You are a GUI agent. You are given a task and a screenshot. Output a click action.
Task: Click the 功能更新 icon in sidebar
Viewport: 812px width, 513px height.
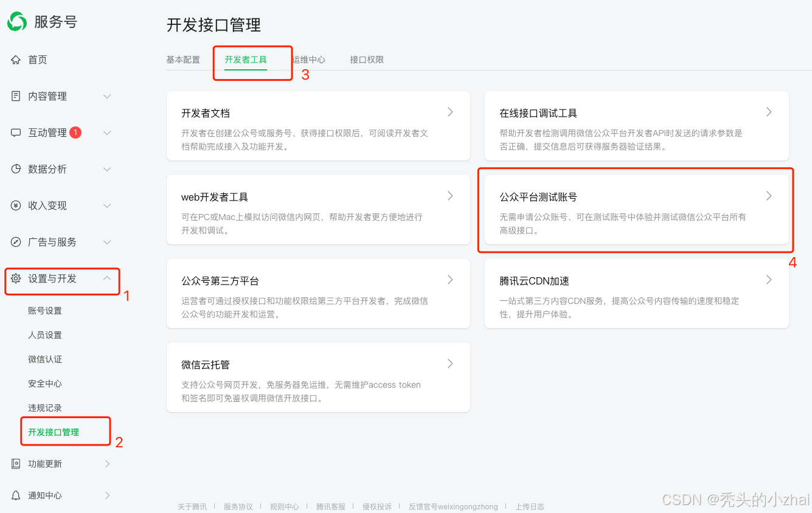(x=16, y=464)
